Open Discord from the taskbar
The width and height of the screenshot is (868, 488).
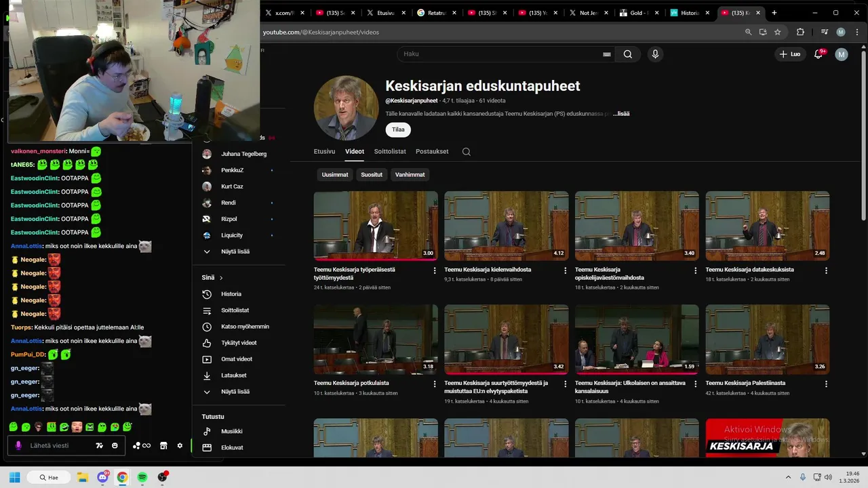pos(102,477)
